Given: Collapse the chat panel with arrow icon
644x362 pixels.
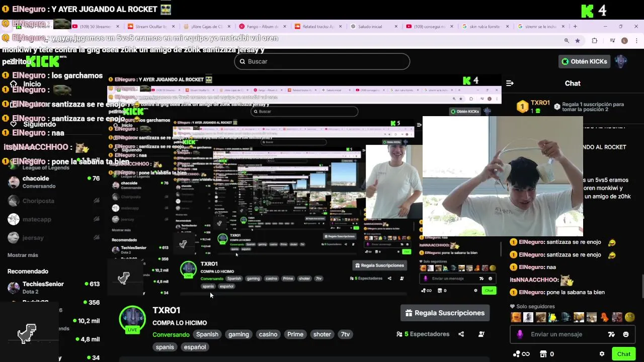Looking at the screenshot, I should (510, 83).
